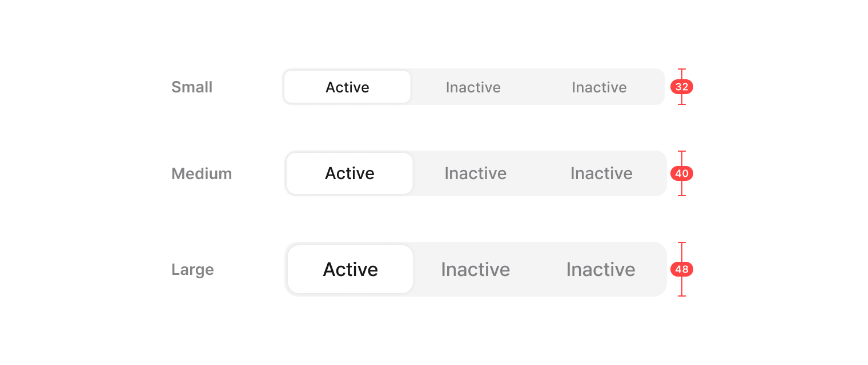Click the red 32 height badge
Screen dimensions: 868x365
pyautogui.click(x=682, y=87)
